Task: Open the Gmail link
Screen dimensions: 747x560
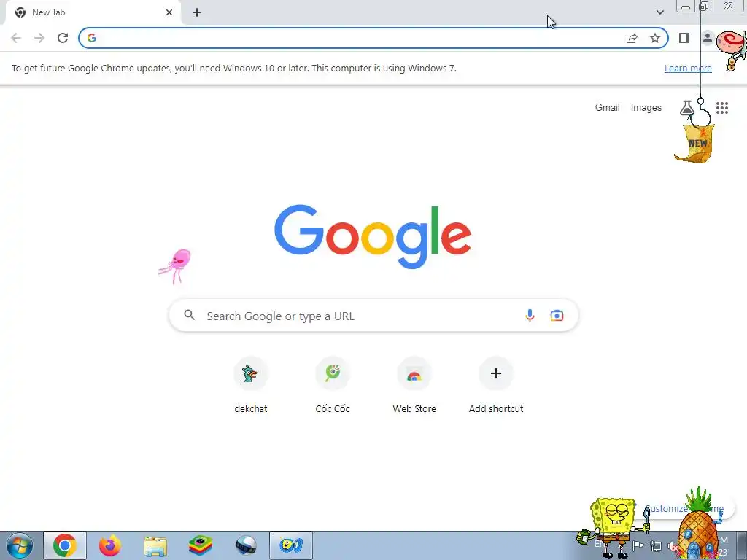Action: click(608, 108)
